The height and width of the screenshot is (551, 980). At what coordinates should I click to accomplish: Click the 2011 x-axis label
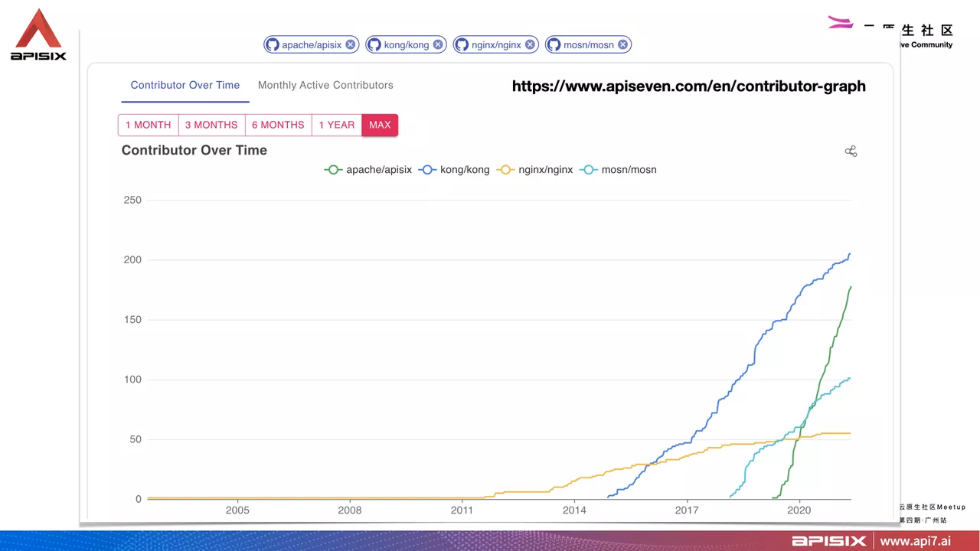(462, 510)
